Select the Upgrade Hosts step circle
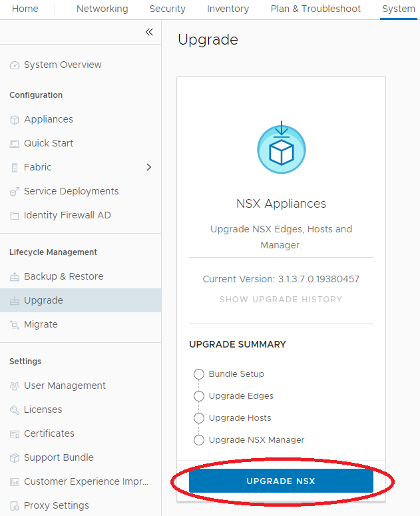Viewport: 420px width, 516px height. (x=198, y=418)
